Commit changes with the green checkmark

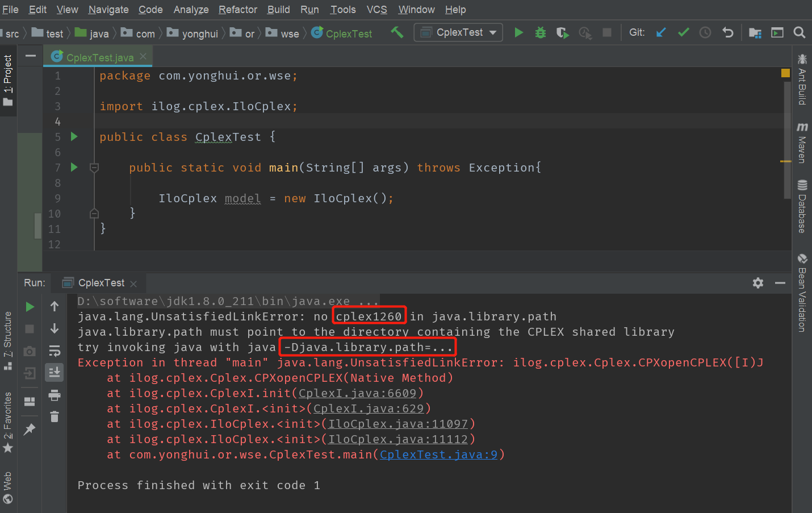[683, 32]
